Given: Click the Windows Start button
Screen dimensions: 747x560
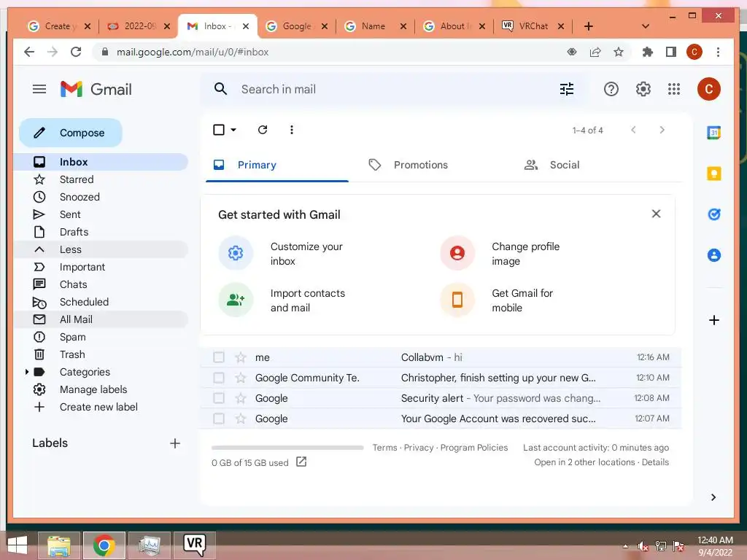Looking at the screenshot, I should click(x=18, y=545).
